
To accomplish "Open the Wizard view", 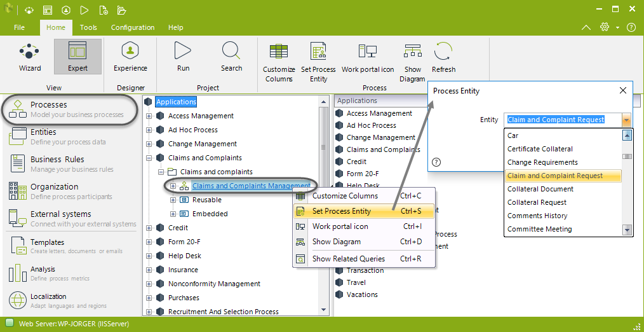I will point(30,57).
